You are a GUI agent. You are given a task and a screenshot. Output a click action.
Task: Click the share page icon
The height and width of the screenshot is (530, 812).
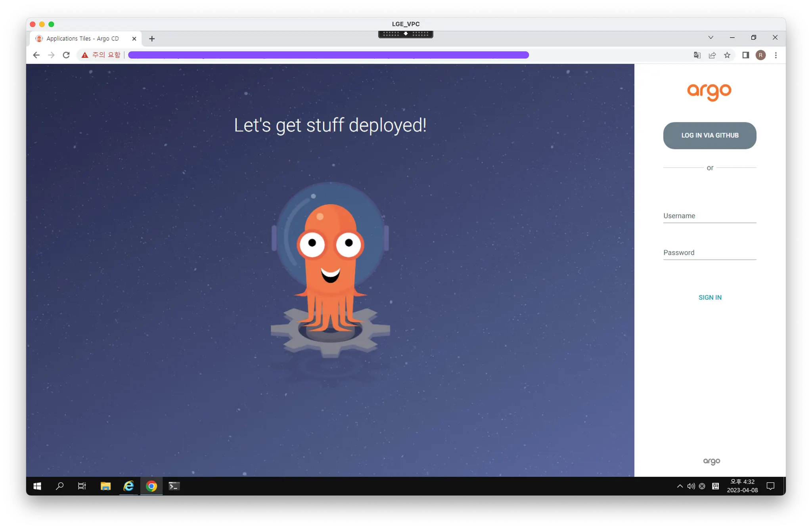tap(712, 55)
